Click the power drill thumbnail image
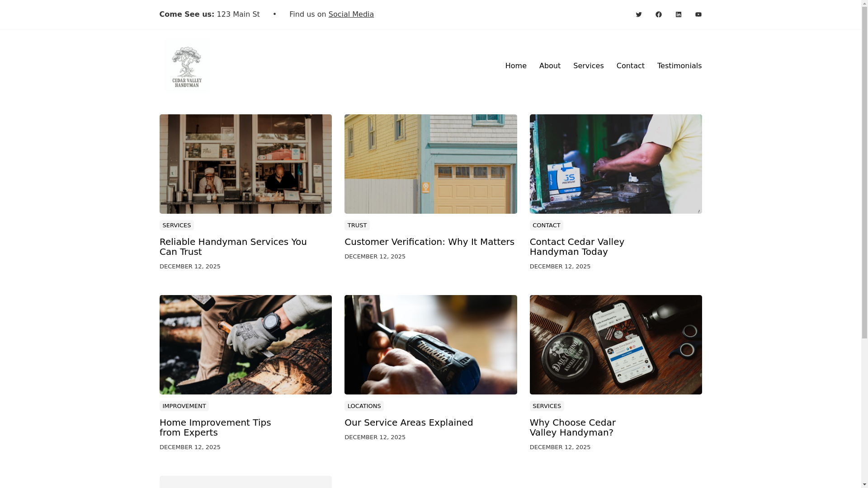The width and height of the screenshot is (868, 488). [x=430, y=345]
